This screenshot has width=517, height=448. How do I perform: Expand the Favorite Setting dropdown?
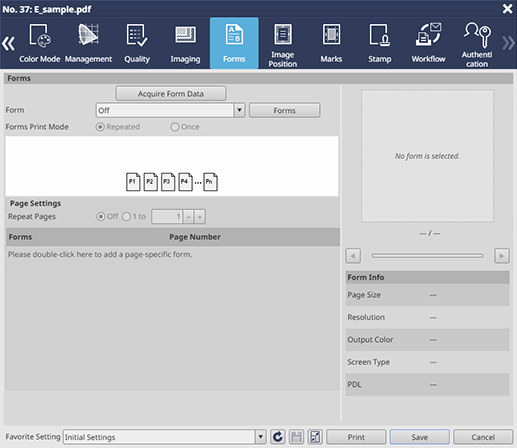click(261, 437)
